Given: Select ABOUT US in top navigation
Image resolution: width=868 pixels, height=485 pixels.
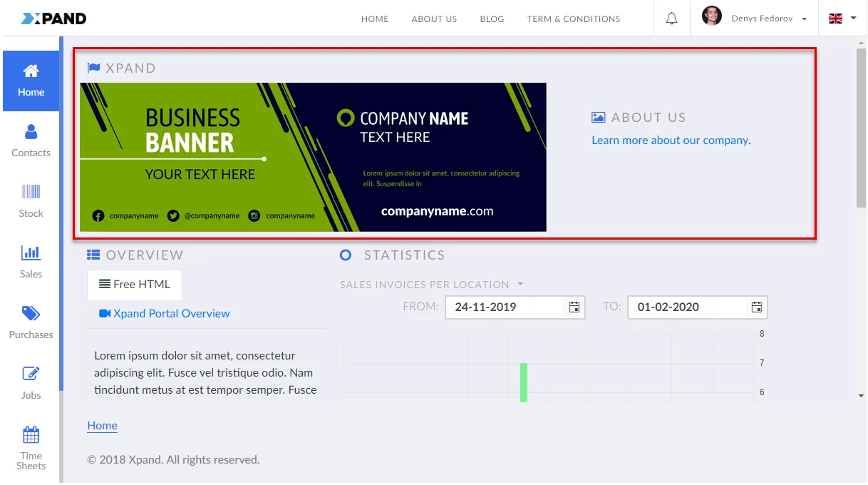Looking at the screenshot, I should pyautogui.click(x=434, y=19).
